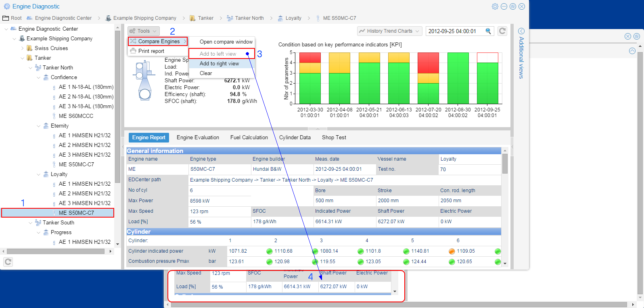Click Engine Diagnostic app icon in title

(7, 6)
